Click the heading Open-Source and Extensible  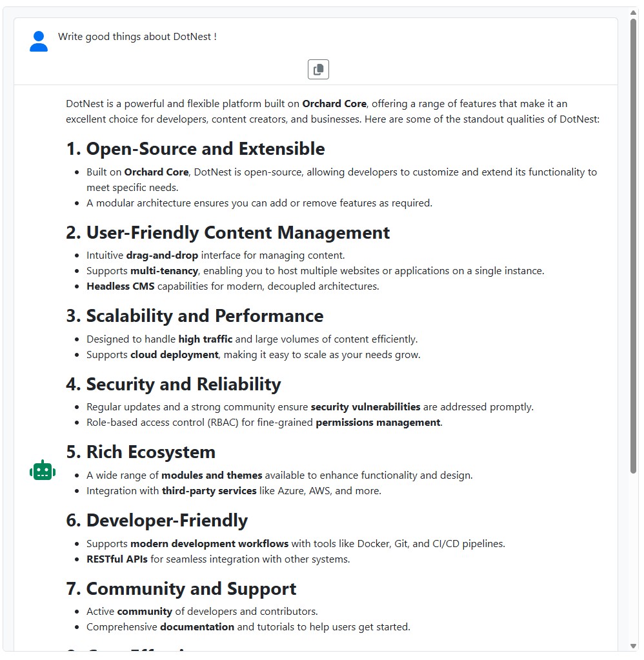(195, 148)
